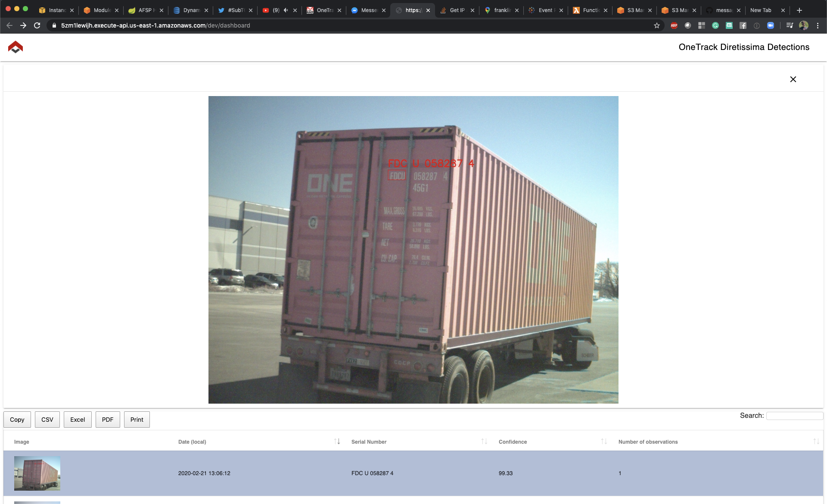View site security lock info
This screenshot has height=504, width=827.
click(54, 25)
